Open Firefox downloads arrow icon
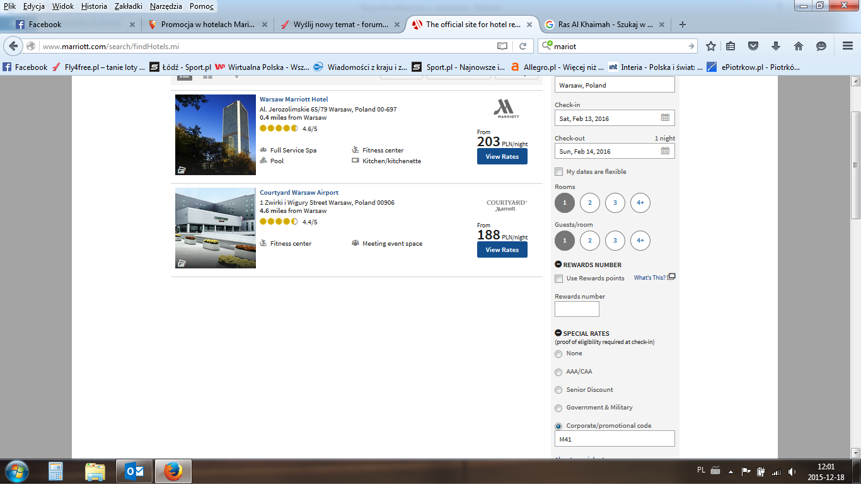This screenshot has height=504, width=861. click(776, 46)
